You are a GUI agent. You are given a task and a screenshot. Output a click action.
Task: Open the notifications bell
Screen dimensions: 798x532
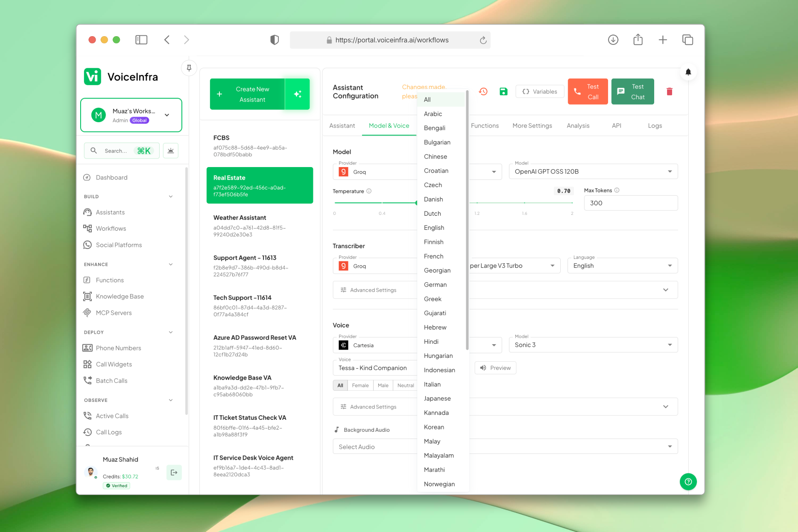point(688,72)
